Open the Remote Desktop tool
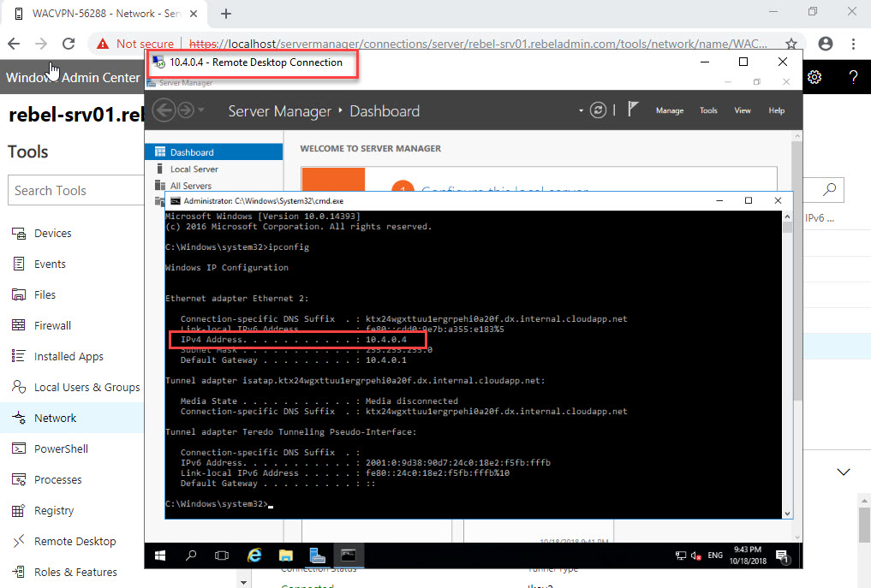 75,541
